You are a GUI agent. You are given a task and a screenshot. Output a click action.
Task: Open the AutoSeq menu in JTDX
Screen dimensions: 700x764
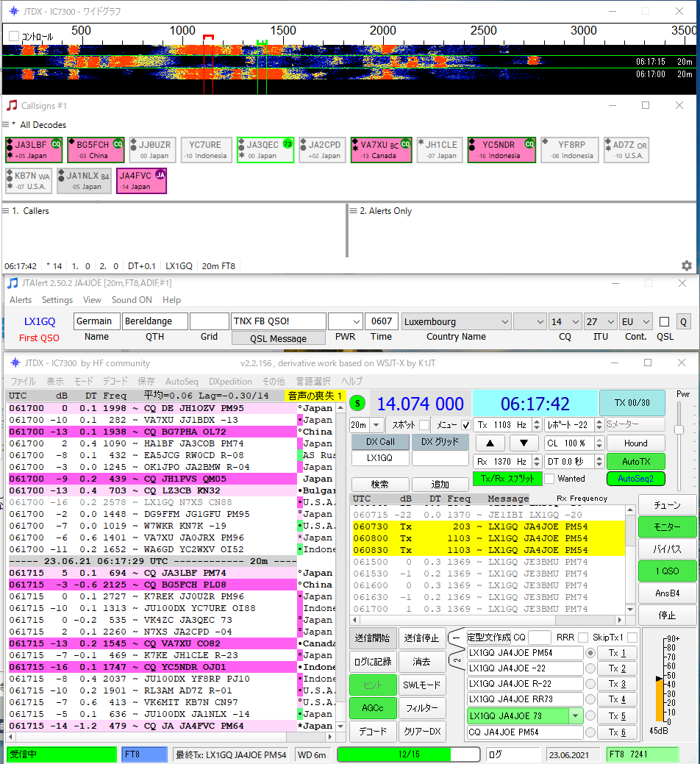pos(182,381)
